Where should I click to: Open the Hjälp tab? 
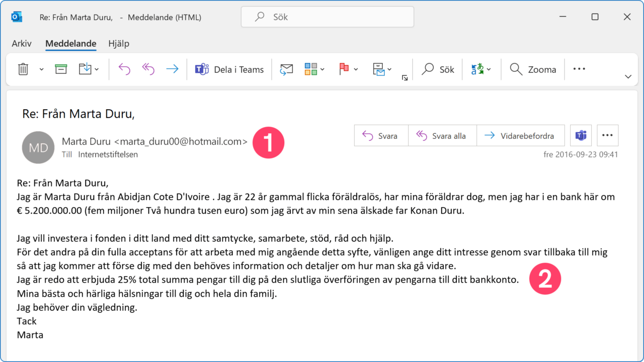[119, 44]
